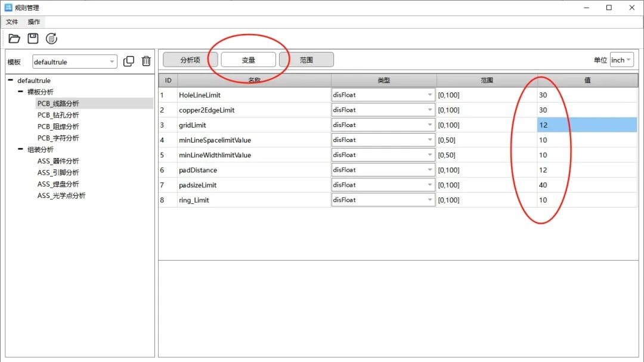Select the HoleLineLimit name cell
The width and height of the screenshot is (644, 362).
254,95
